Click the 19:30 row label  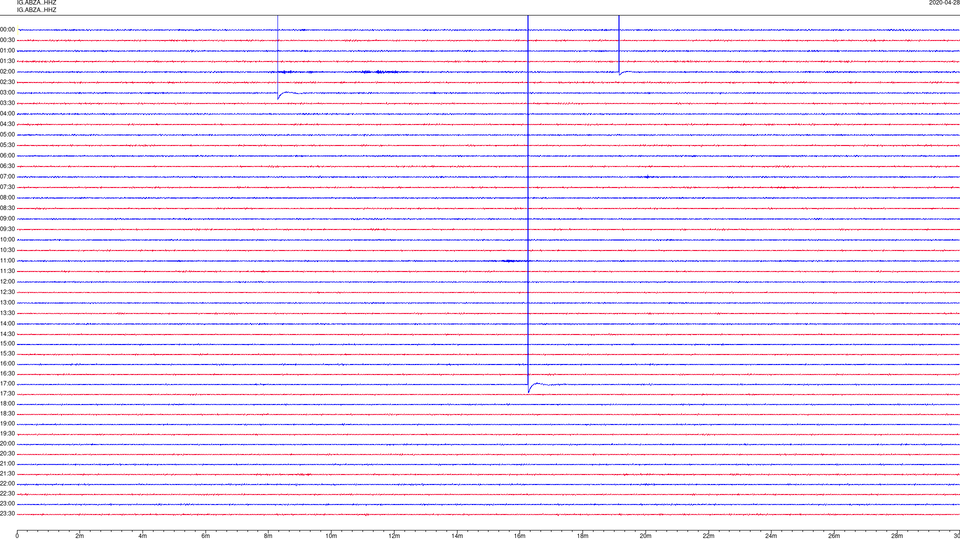(x=7, y=434)
